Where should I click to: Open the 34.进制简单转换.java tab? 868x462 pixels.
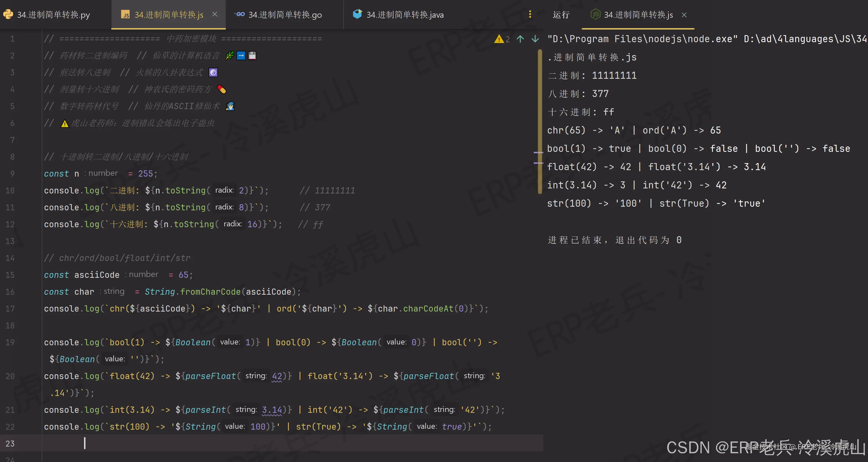click(405, 15)
